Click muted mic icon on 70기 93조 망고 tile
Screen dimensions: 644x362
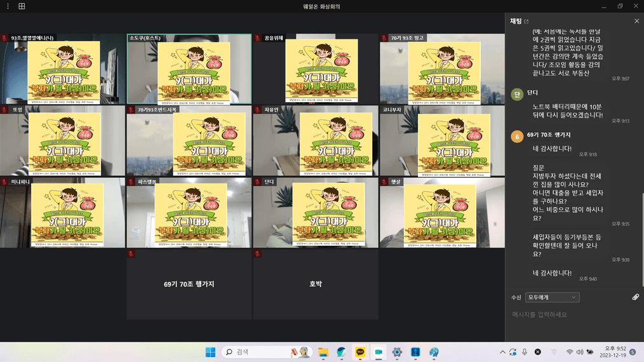coord(384,38)
